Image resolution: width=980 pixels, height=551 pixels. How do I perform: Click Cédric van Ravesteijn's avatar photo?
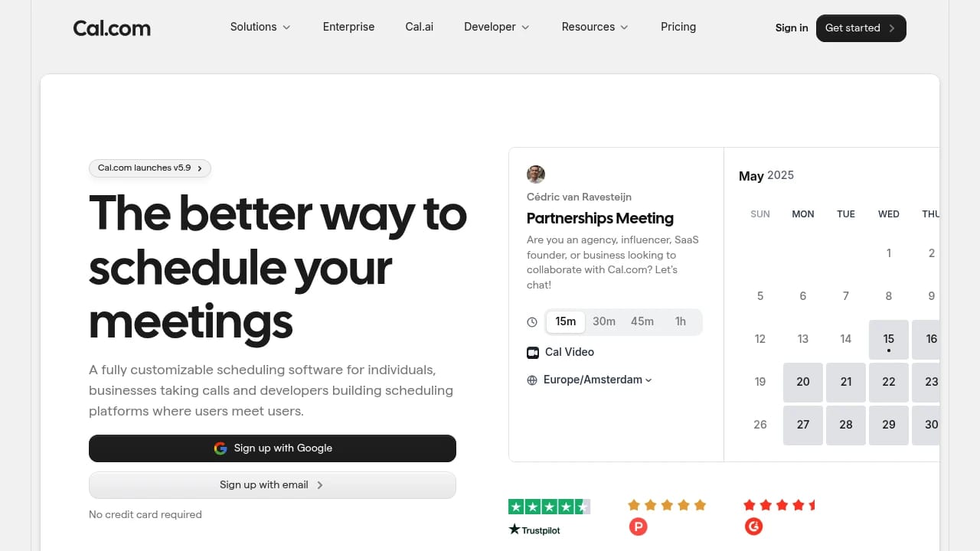coord(536,174)
